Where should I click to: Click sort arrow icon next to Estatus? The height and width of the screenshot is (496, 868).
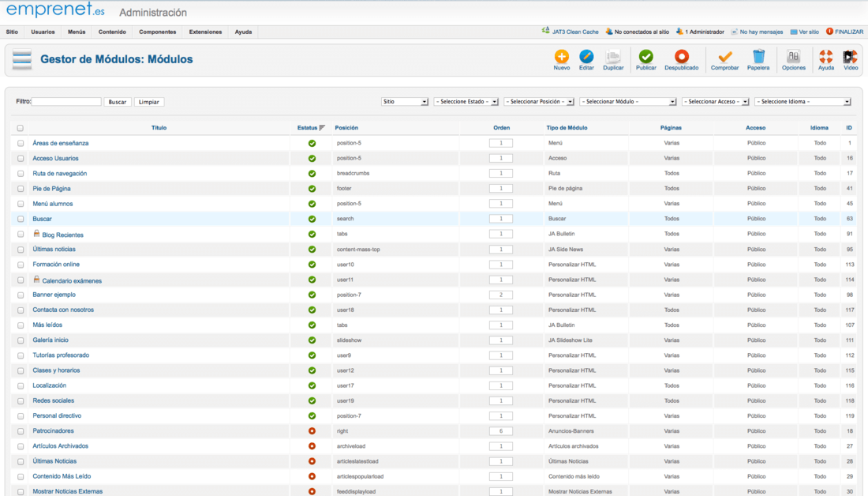coord(322,127)
